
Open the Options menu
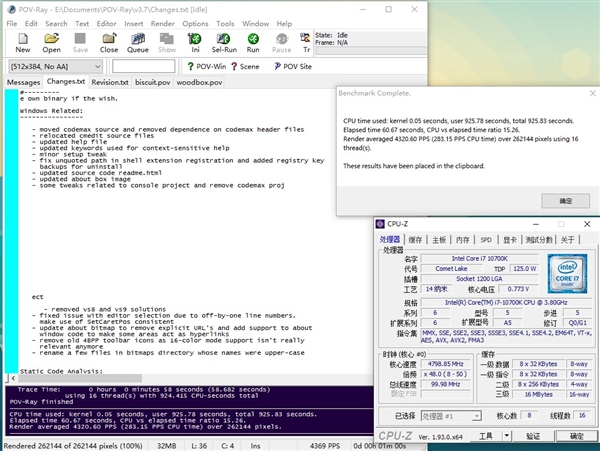[195, 24]
